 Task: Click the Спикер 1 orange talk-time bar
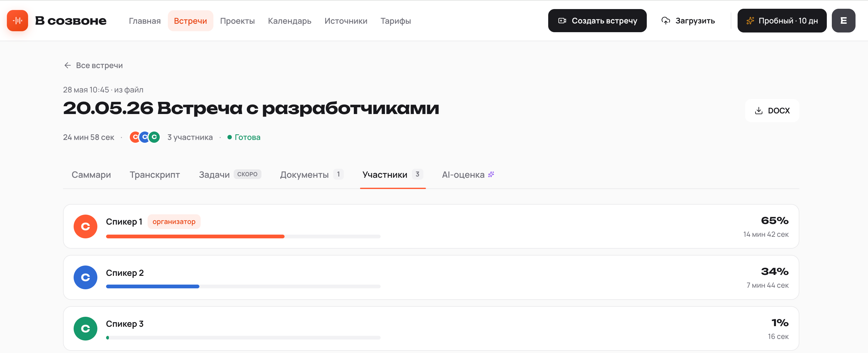tap(195, 236)
